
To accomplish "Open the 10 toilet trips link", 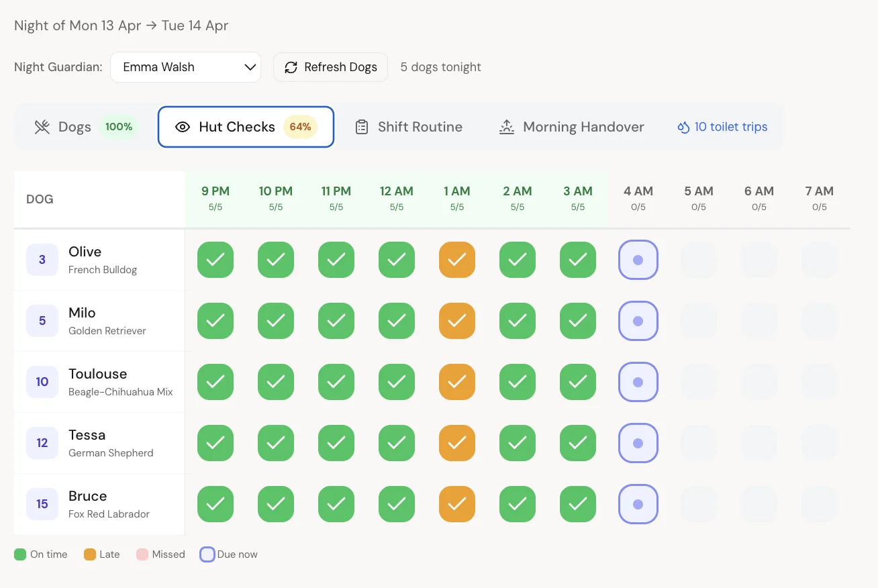I will tap(722, 127).
